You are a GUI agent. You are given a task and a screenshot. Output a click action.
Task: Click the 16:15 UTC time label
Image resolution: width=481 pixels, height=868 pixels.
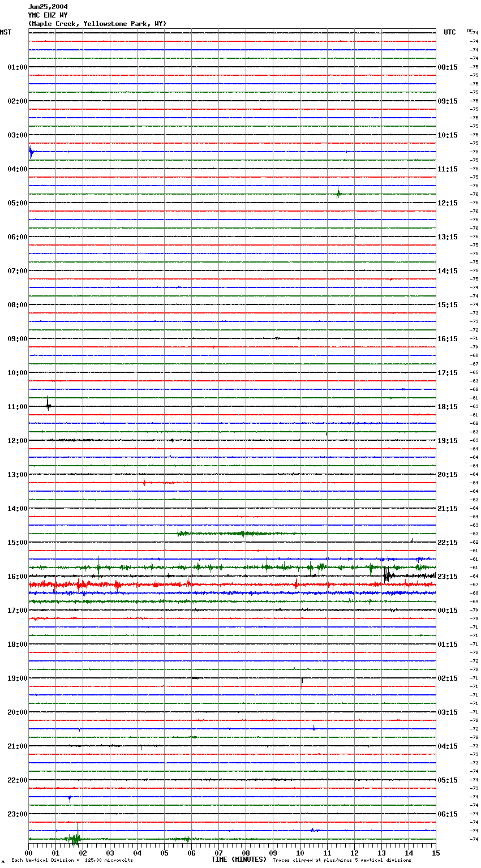[x=448, y=339]
